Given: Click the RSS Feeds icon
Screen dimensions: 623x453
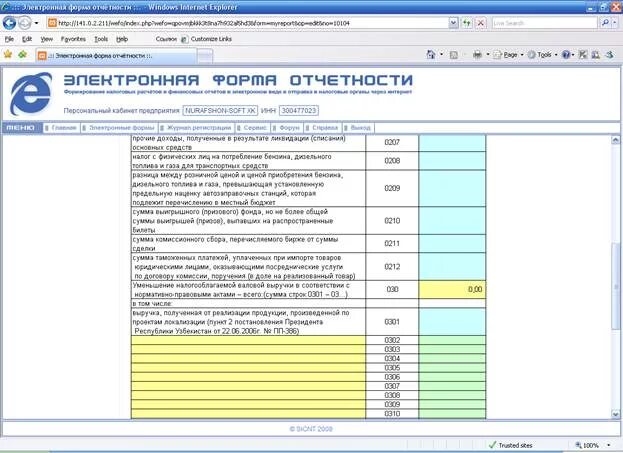Looking at the screenshot, I should (453, 55).
